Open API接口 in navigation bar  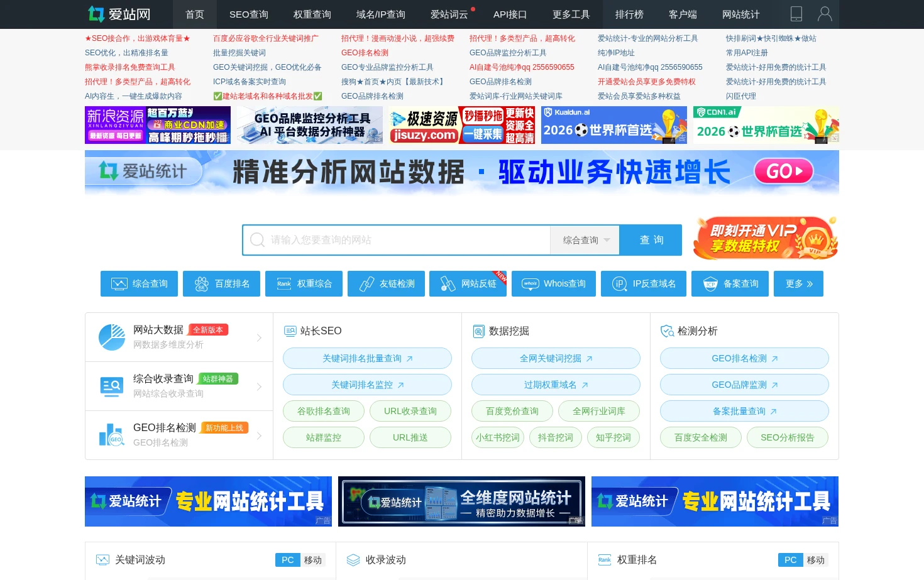510,14
